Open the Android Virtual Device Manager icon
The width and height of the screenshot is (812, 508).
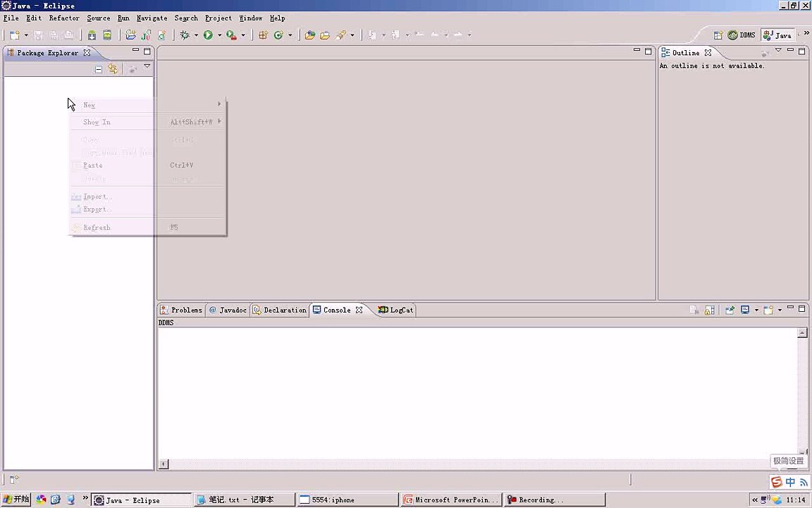point(107,35)
